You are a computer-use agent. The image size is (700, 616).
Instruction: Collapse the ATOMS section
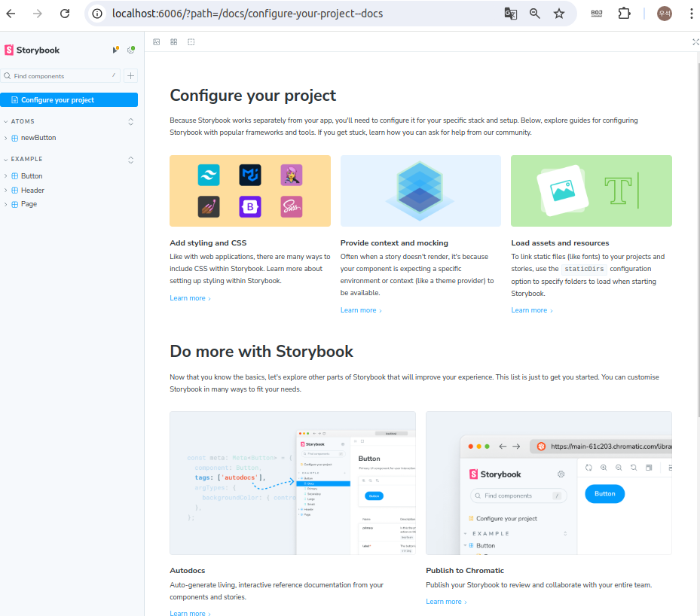[x=23, y=121]
